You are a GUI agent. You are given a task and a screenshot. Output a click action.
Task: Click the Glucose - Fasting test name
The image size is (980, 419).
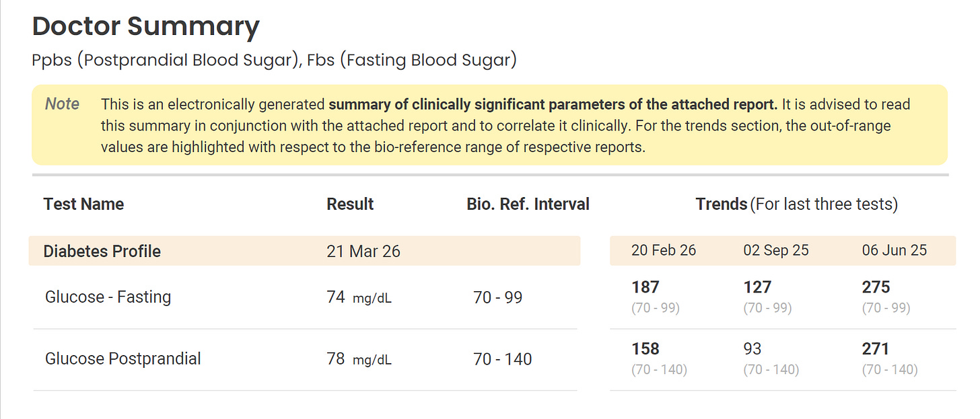108,297
